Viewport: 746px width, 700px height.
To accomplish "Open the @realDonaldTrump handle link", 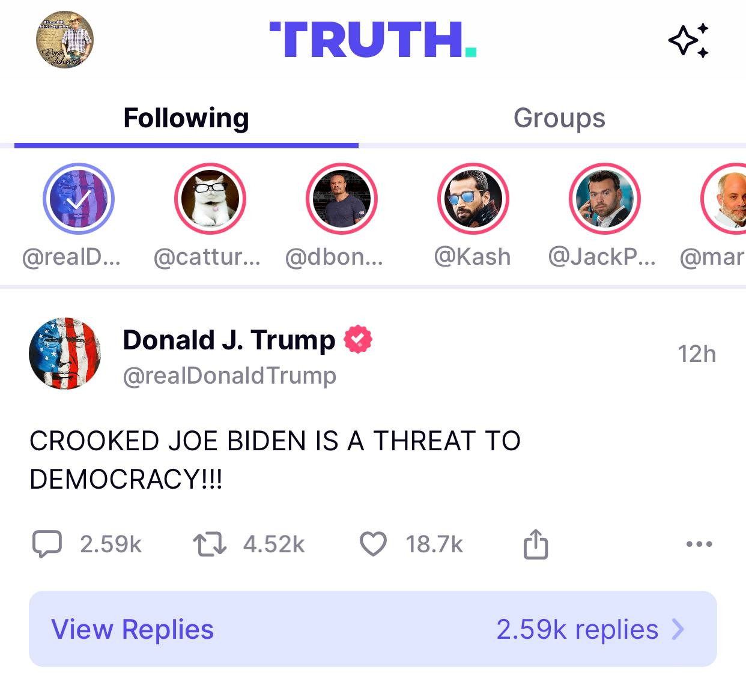I will click(229, 376).
